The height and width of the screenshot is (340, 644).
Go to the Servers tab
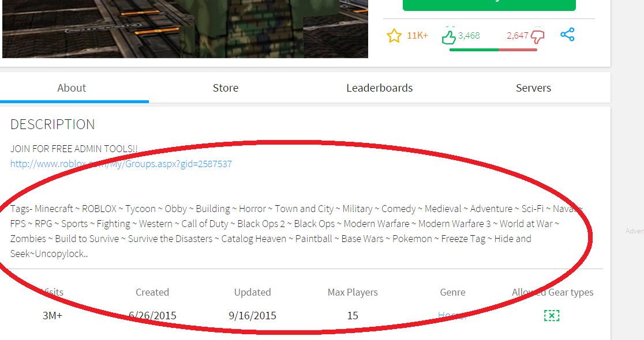point(533,88)
